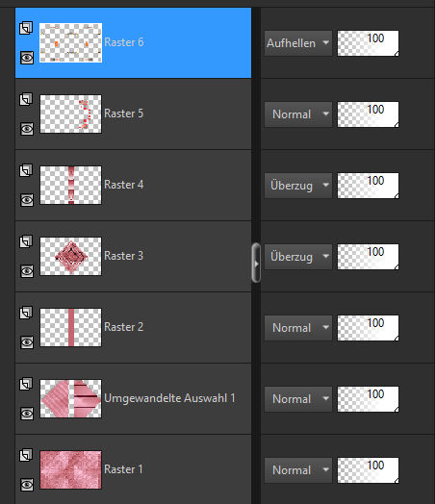Viewport: 435px width, 504px height.
Task: Open Raster 2's Normal blend mode dropdown
Action: pyautogui.click(x=298, y=328)
